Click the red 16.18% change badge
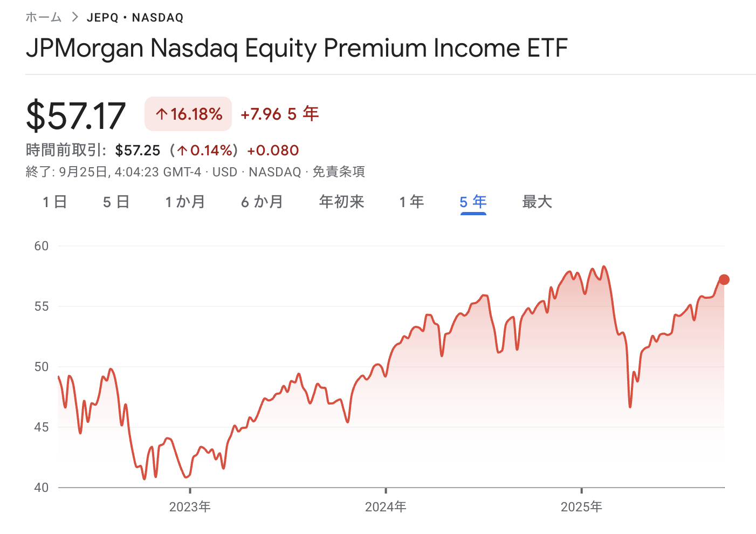This screenshot has width=756, height=534. click(x=188, y=114)
